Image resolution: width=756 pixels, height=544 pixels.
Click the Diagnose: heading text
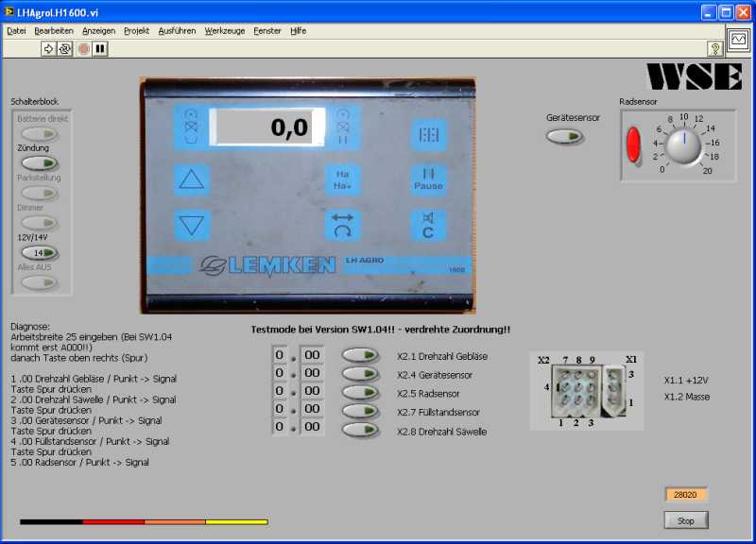(30, 327)
